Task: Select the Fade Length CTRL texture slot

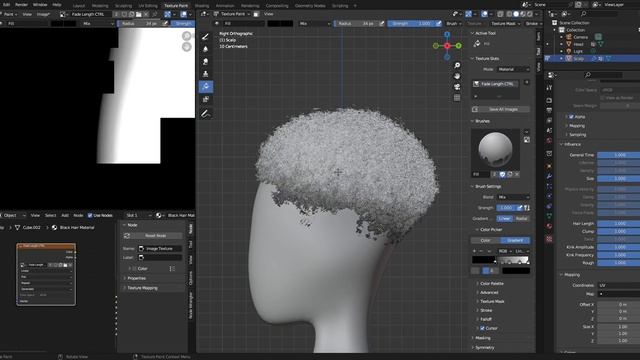Action: tap(495, 84)
